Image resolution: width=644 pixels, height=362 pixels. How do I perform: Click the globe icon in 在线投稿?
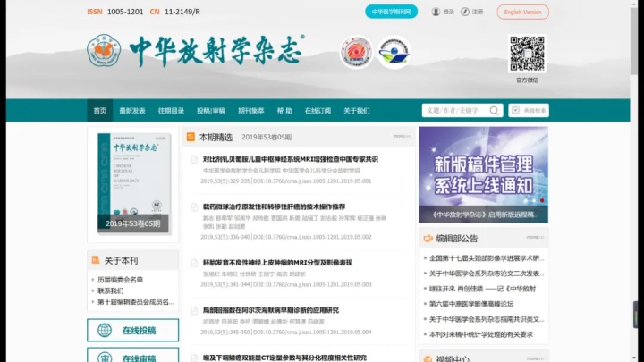[105, 330]
